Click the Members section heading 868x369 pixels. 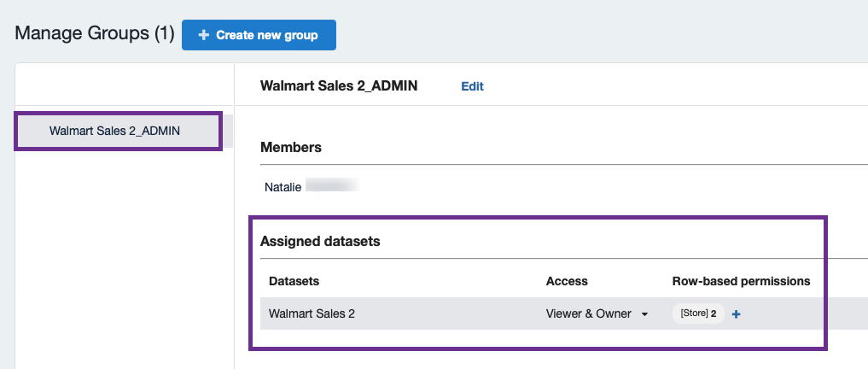(x=291, y=148)
